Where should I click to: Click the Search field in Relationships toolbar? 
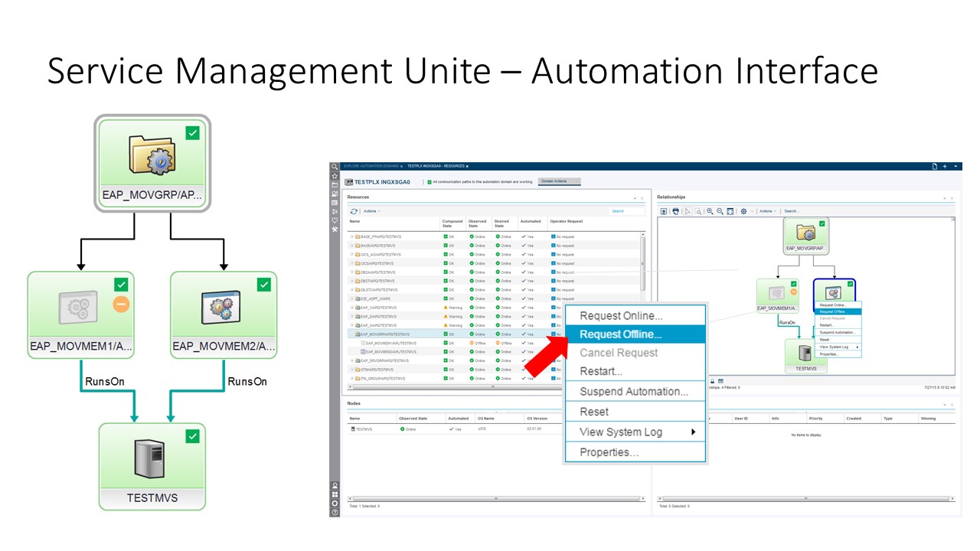792,210
